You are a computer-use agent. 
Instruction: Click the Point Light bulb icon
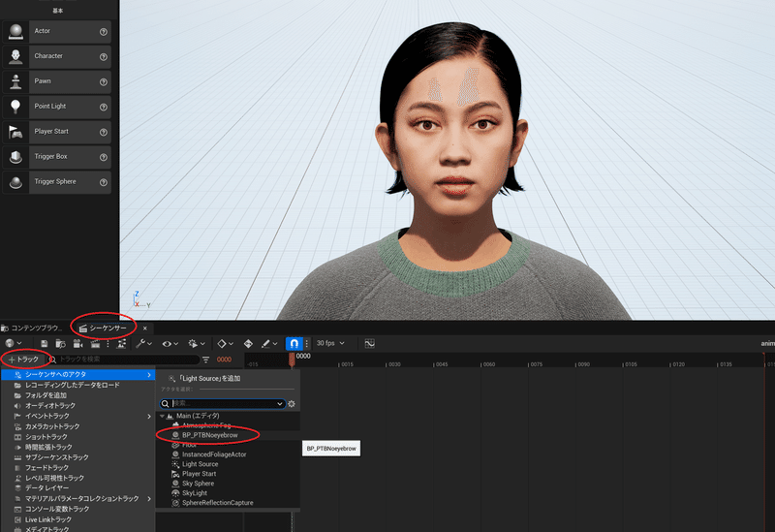[x=15, y=107]
